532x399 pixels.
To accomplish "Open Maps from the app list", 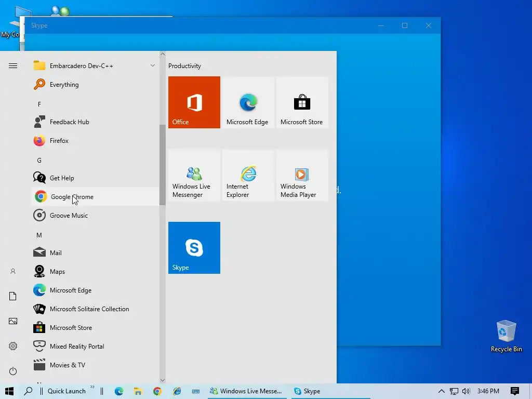I will point(95,271).
